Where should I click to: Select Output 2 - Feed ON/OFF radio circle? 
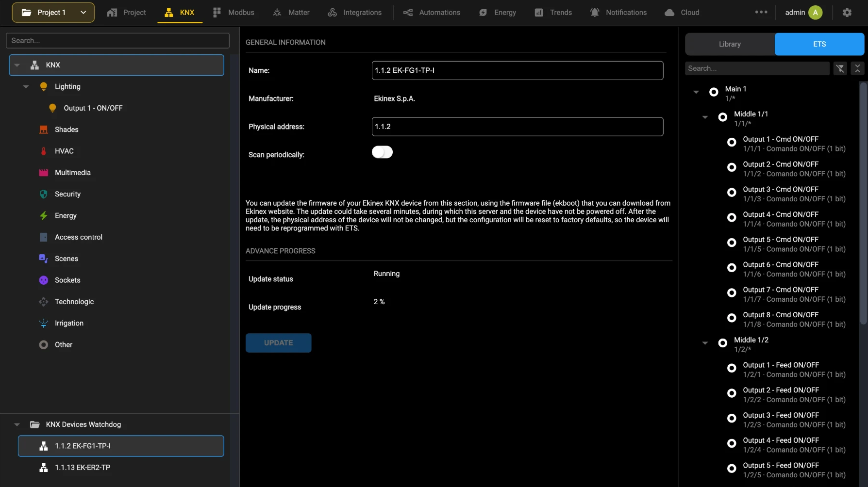pos(732,393)
